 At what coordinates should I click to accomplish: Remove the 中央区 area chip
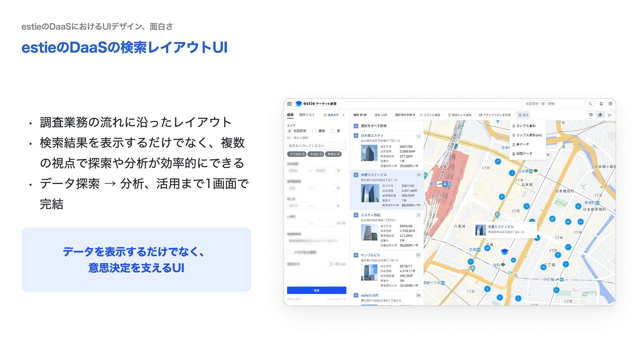(321, 154)
